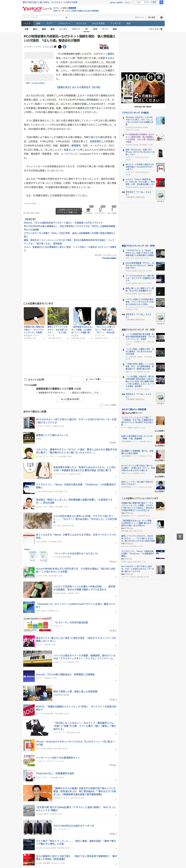Select the 速報 navigation tab
Screen dimensions: 186x868
(38, 23)
